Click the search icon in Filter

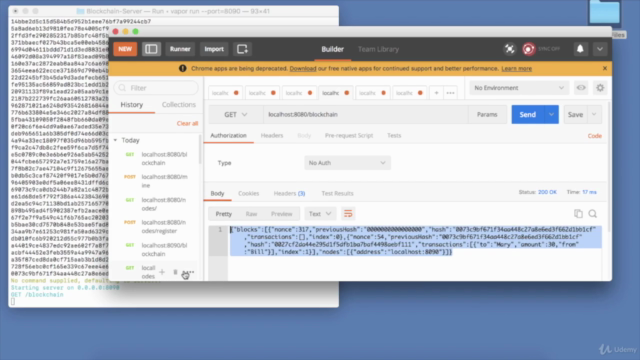point(122,88)
